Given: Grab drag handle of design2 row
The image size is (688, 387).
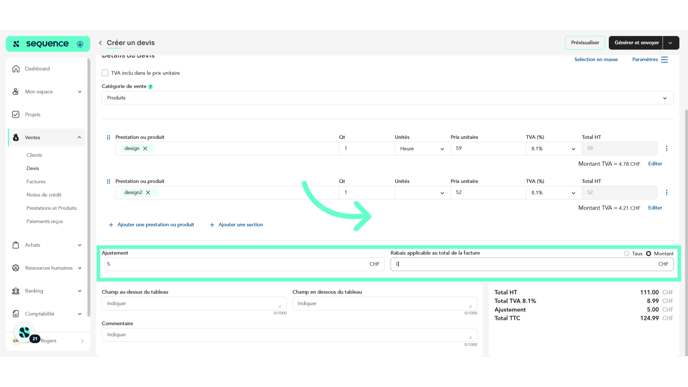Looking at the screenshot, I should 108,181.
